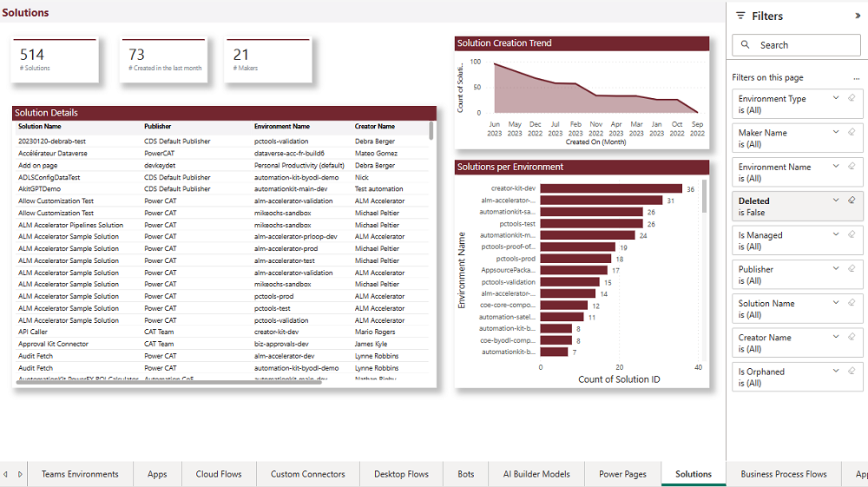Click the 21 Makers card

click(268, 60)
